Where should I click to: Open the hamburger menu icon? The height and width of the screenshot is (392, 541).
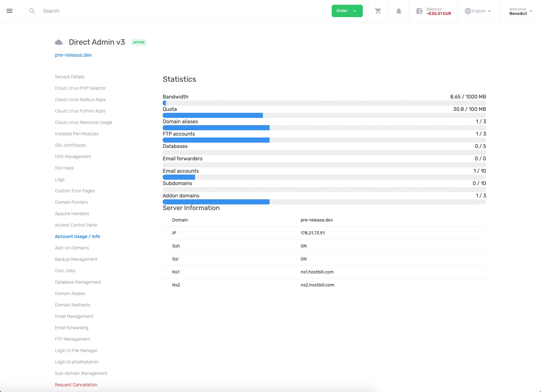(x=10, y=11)
